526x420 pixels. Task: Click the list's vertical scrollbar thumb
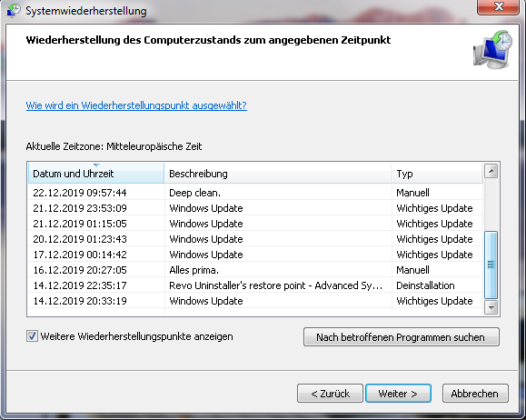pos(491,265)
